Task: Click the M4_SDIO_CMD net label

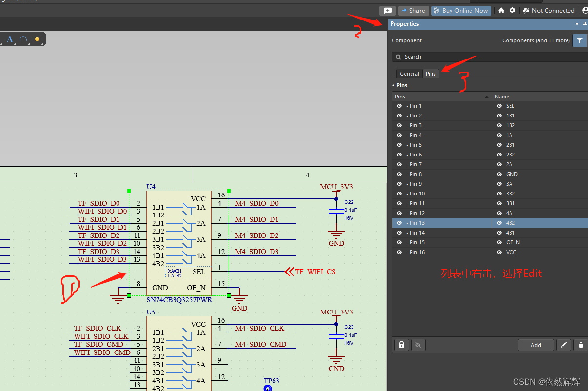Action: (x=261, y=344)
